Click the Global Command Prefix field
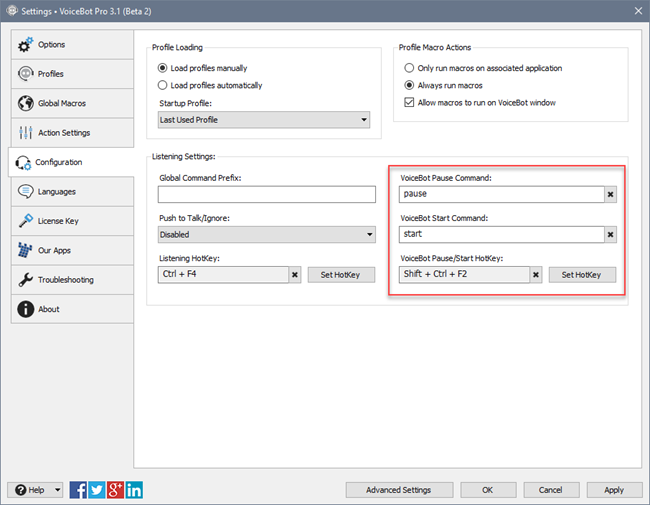The height and width of the screenshot is (505, 650). [x=267, y=194]
